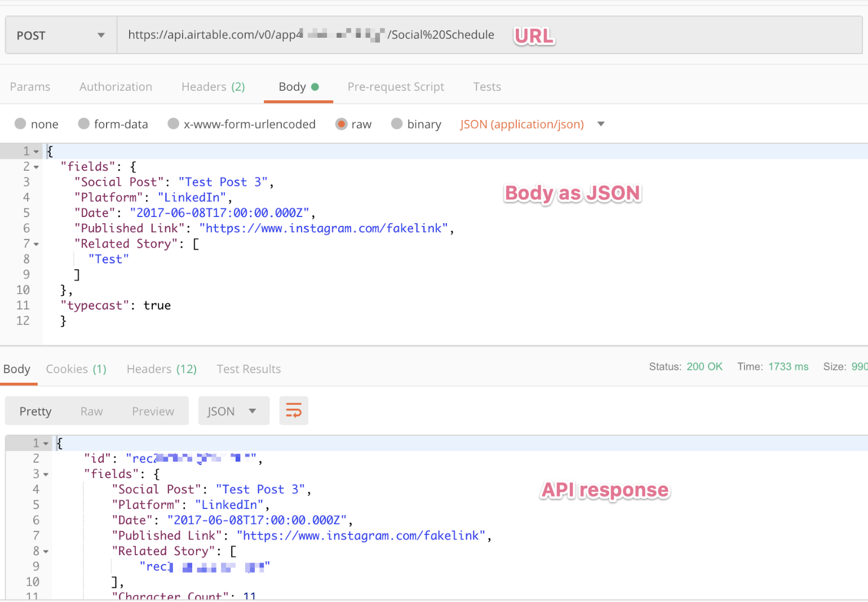This screenshot has width=868, height=602.
Task: Click the request Published Link instagram URL
Action: click(324, 228)
